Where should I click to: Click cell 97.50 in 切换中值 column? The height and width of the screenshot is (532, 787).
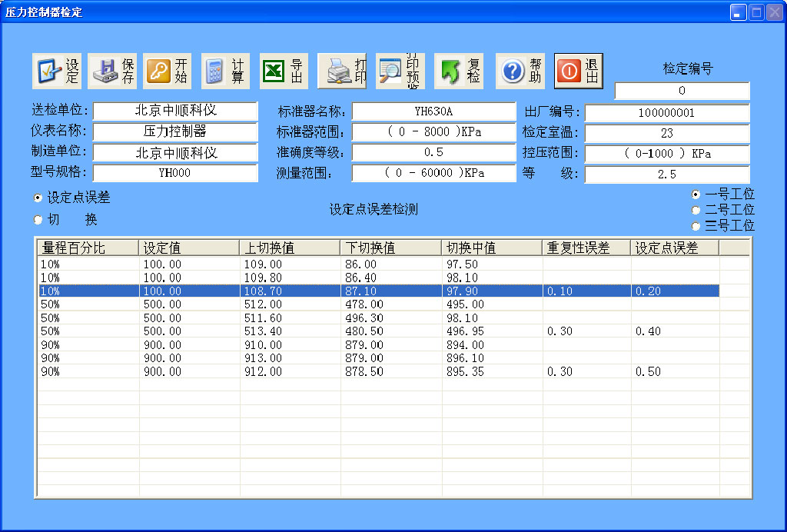(462, 264)
